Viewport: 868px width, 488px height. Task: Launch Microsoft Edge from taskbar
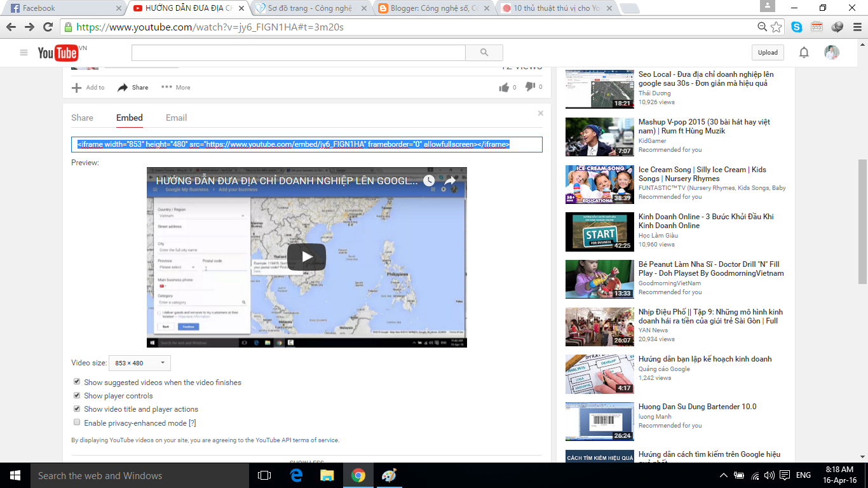(x=296, y=475)
